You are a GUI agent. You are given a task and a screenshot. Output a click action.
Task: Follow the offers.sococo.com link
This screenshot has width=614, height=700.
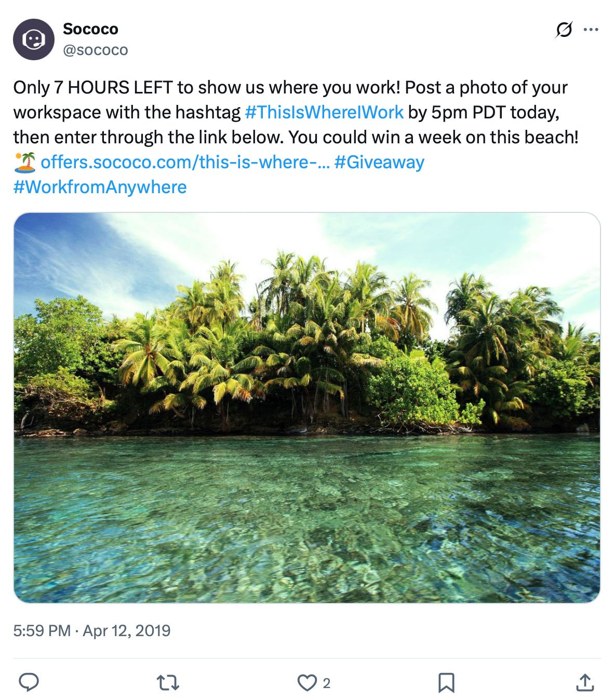click(184, 161)
